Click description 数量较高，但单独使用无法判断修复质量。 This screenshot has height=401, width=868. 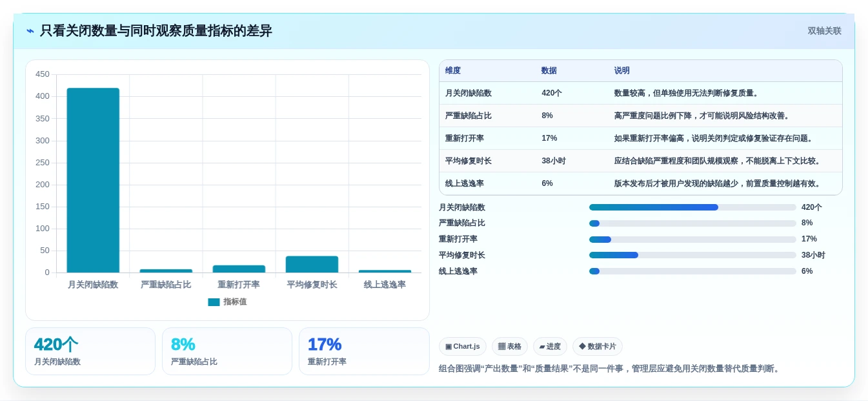point(687,93)
